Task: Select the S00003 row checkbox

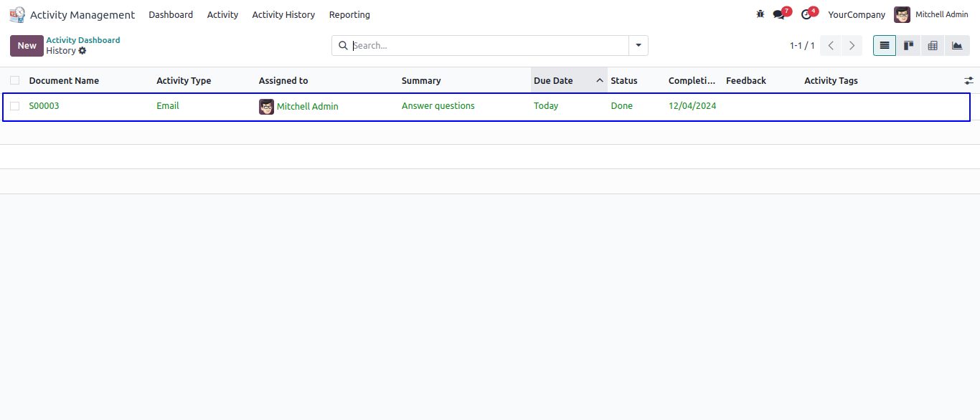Action: [15, 106]
